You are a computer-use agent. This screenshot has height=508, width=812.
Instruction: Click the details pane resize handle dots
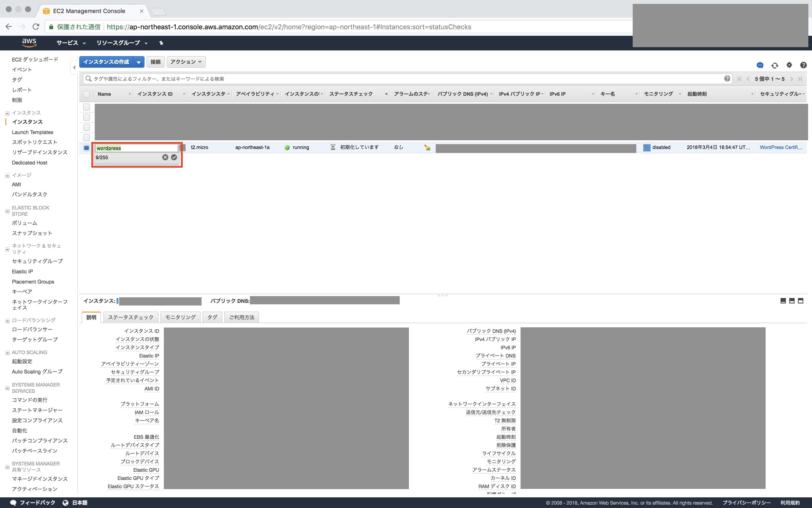pyautogui.click(x=442, y=295)
